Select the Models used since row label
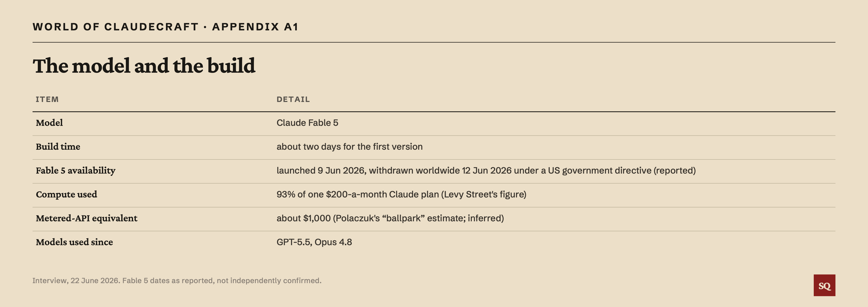Viewport: 868px width, 307px height. click(74, 242)
